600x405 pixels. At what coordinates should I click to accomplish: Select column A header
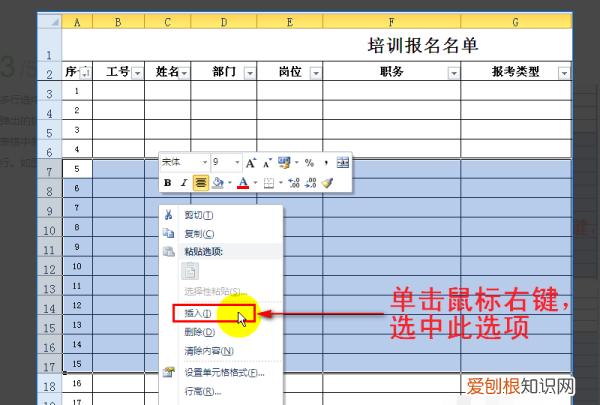[77, 22]
